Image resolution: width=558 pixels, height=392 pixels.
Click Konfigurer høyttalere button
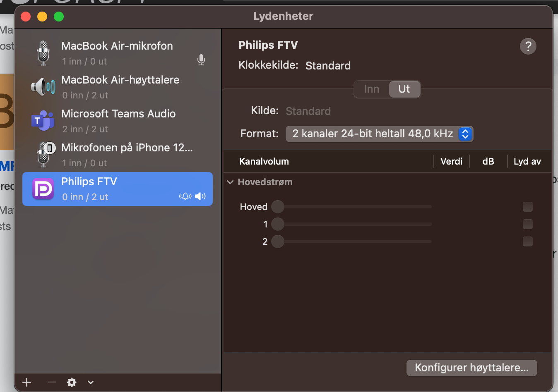pos(471,368)
